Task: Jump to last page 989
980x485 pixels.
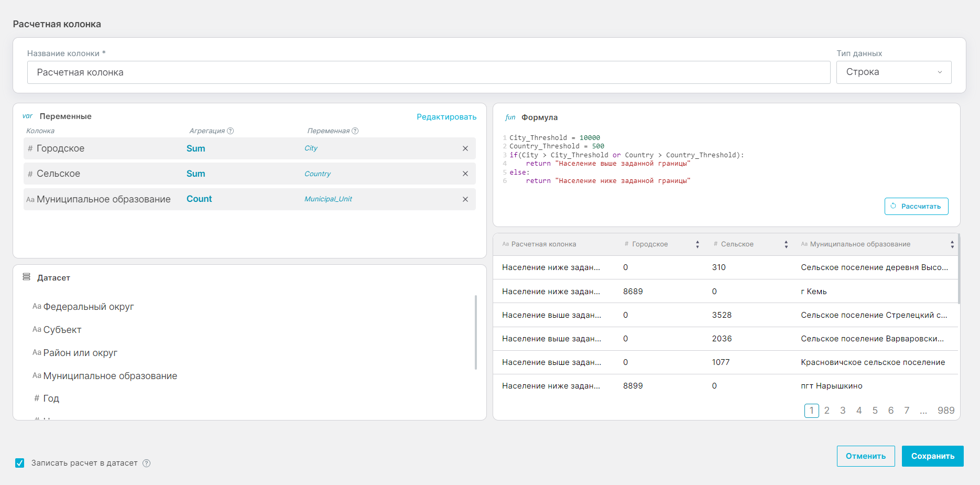Action: [x=945, y=411]
